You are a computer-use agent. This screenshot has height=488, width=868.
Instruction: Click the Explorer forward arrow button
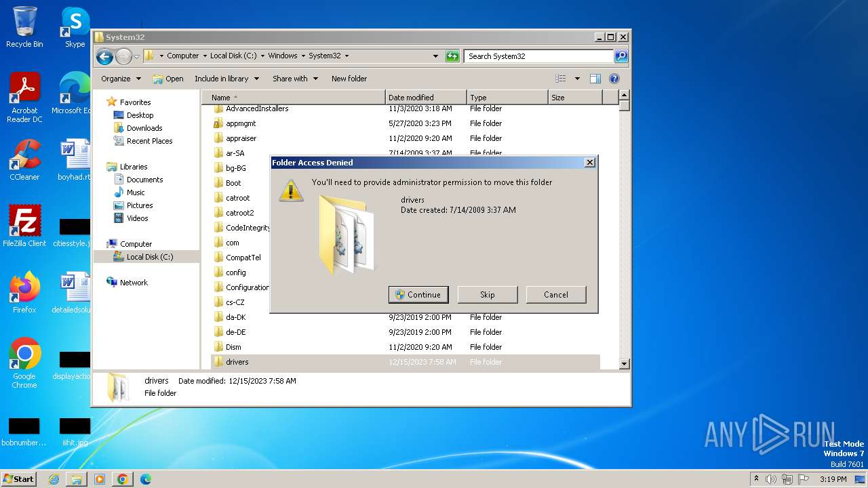pos(123,56)
